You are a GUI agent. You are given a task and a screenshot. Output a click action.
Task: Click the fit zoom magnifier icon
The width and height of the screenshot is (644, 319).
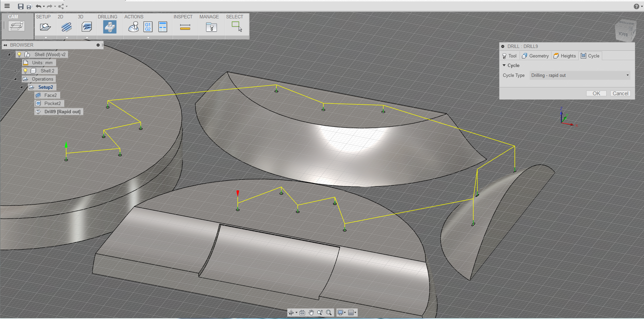click(x=329, y=313)
